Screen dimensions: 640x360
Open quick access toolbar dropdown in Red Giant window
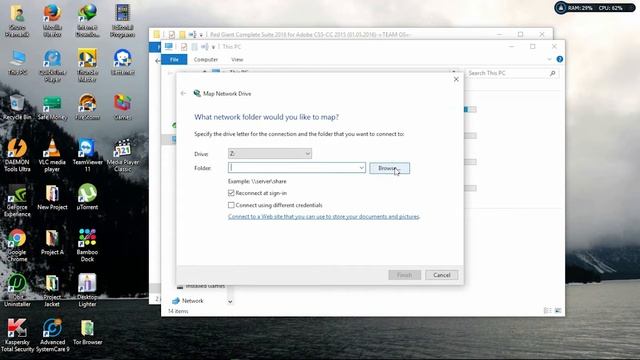click(x=201, y=35)
